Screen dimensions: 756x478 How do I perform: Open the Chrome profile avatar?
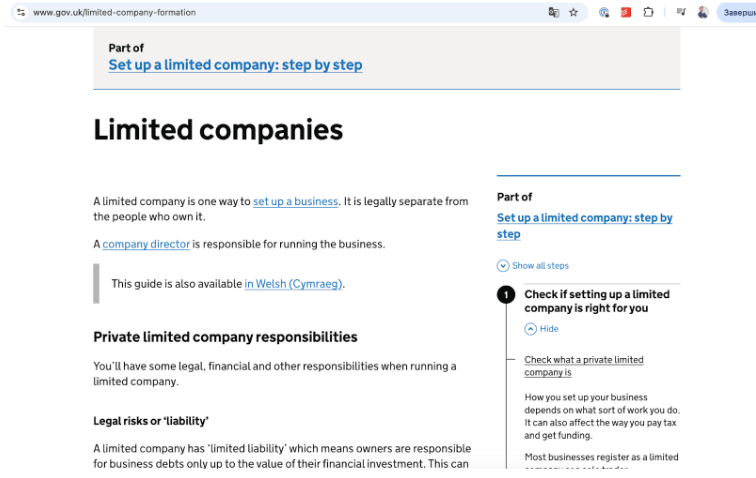[x=703, y=13]
